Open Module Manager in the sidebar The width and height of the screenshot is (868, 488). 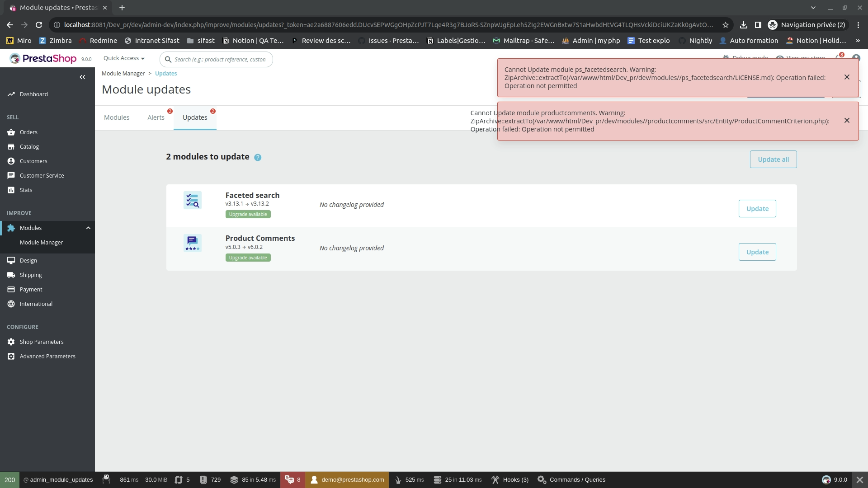41,243
